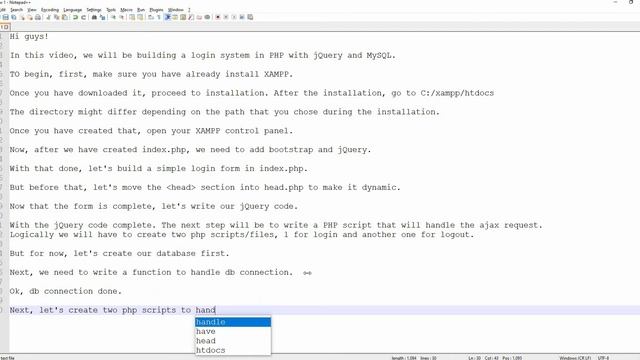Click the Ln/Col/Pos status bar section
This screenshot has height=360, width=640.
[495, 358]
